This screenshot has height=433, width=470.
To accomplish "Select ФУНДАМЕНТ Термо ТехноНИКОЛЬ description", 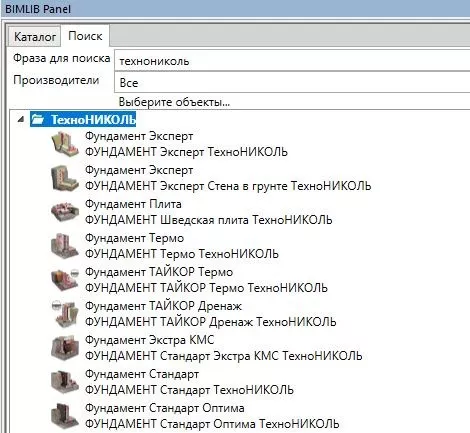I will pos(182,254).
